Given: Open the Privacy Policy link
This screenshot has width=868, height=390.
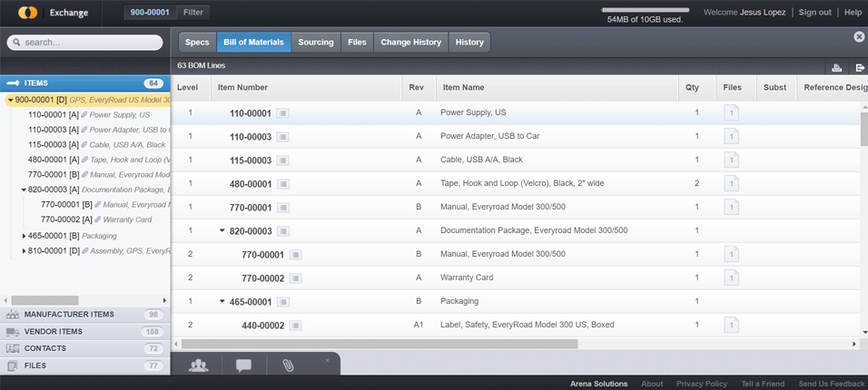Looking at the screenshot, I should point(702,384).
